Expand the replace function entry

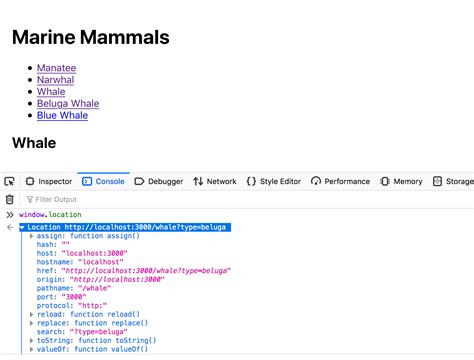point(31,323)
